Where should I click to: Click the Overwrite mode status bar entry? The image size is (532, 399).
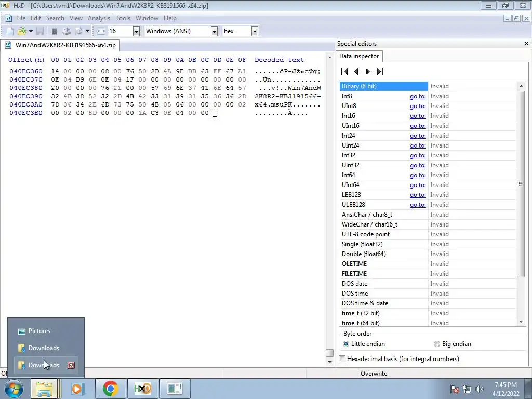click(374, 373)
